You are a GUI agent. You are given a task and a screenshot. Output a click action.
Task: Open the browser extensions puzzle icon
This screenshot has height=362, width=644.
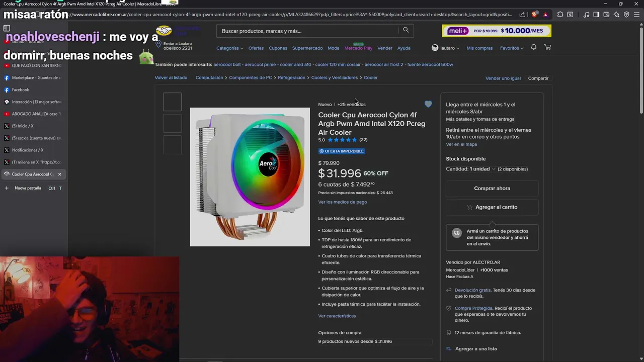560,15
